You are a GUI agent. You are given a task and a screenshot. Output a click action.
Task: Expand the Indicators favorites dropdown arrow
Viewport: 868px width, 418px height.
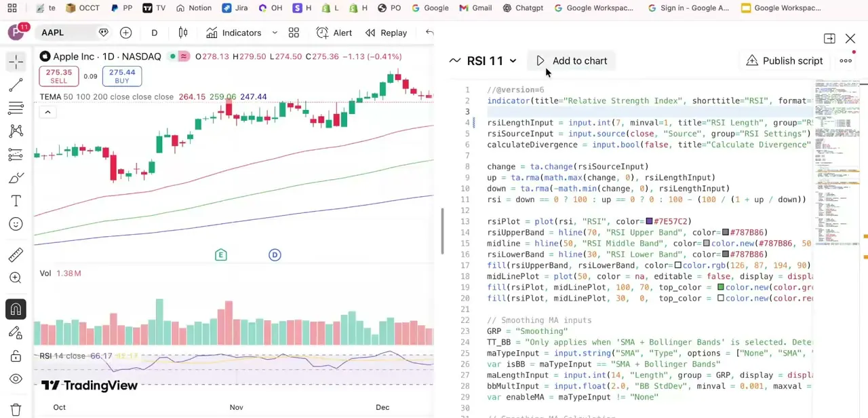click(275, 33)
